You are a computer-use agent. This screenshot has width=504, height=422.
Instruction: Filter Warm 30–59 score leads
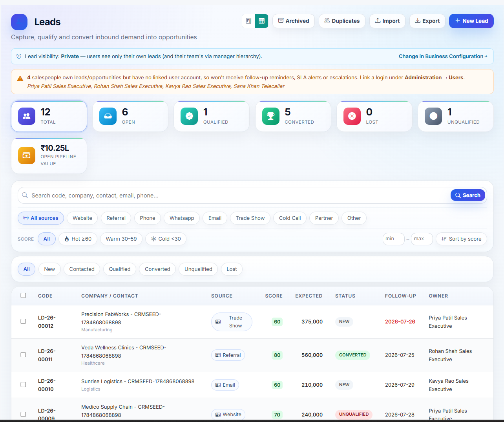[121, 239]
